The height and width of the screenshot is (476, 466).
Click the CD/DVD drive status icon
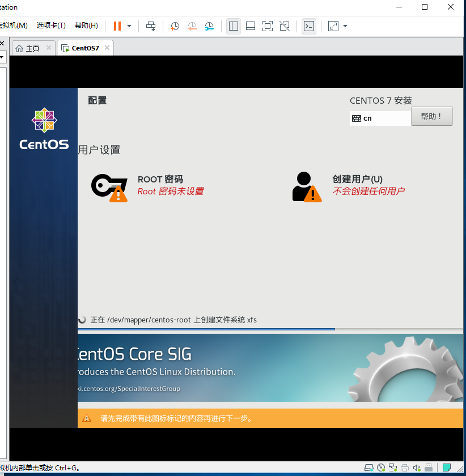(381, 468)
